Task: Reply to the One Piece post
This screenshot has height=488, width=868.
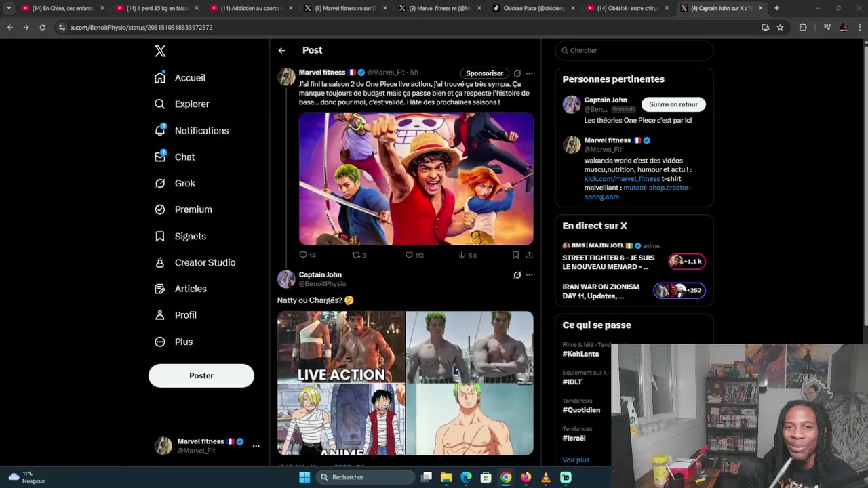Action: [x=307, y=255]
